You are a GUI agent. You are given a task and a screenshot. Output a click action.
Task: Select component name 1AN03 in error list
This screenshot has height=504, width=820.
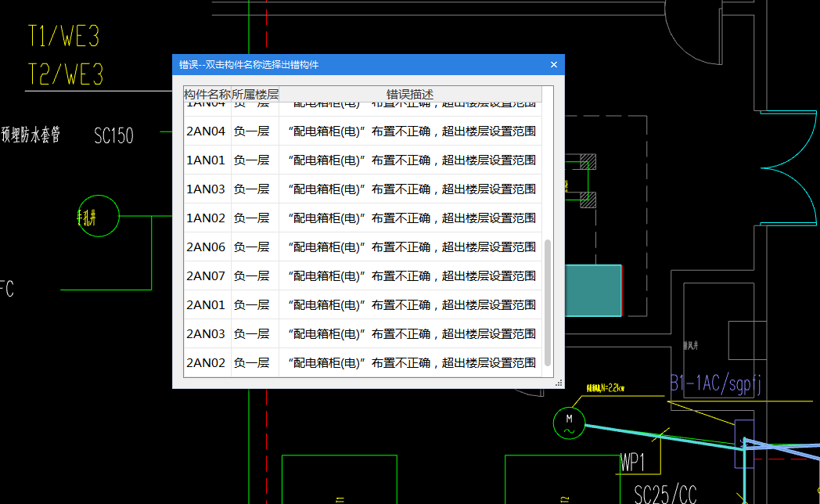[206, 189]
